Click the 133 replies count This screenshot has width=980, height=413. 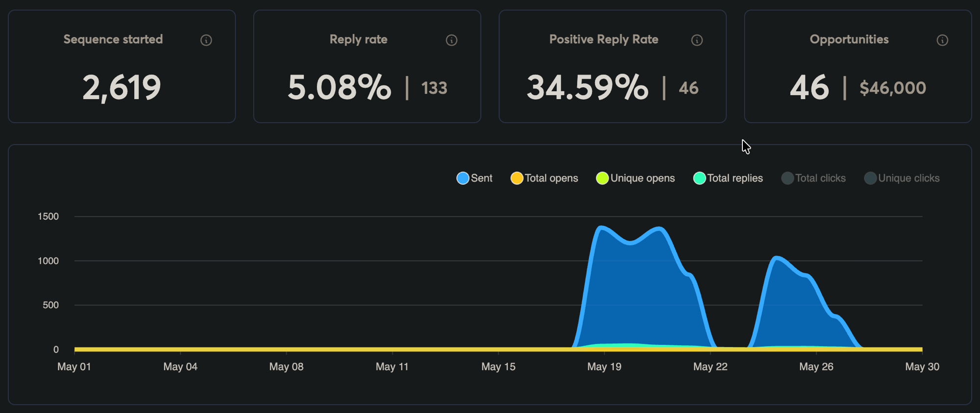tap(434, 88)
